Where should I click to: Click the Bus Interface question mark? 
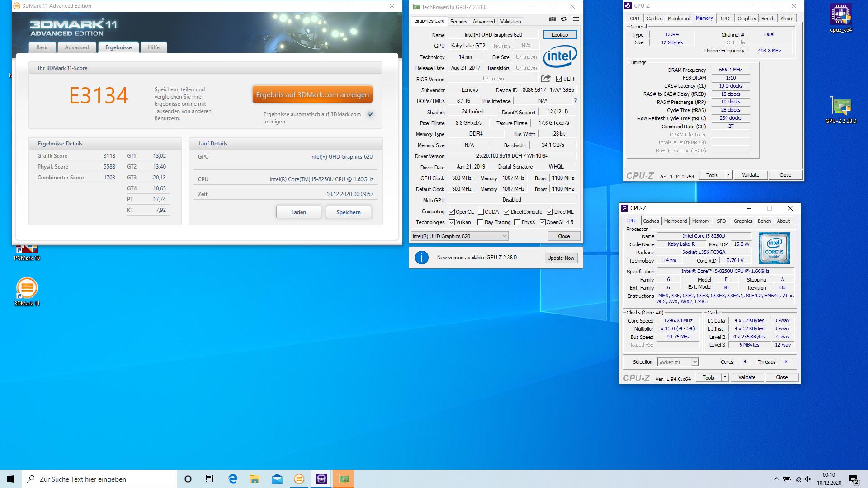click(576, 101)
